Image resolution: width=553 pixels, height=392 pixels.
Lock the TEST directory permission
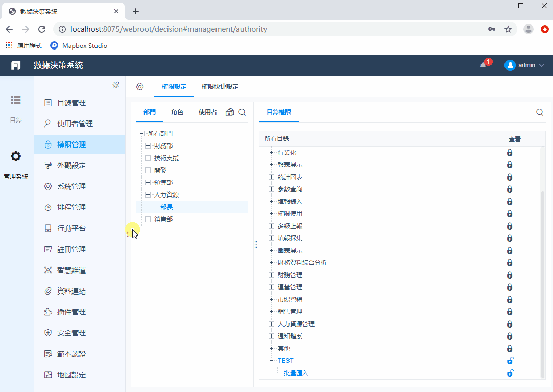pyautogui.click(x=510, y=360)
